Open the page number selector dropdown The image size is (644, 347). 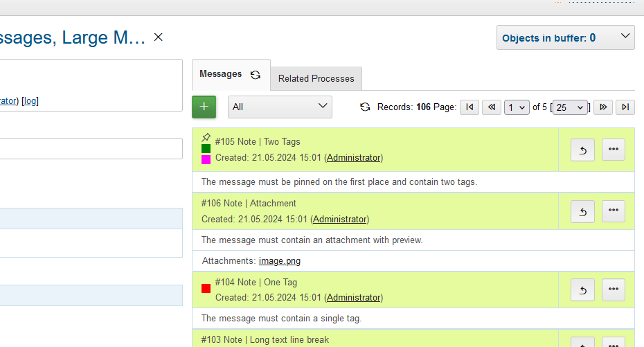[517, 107]
